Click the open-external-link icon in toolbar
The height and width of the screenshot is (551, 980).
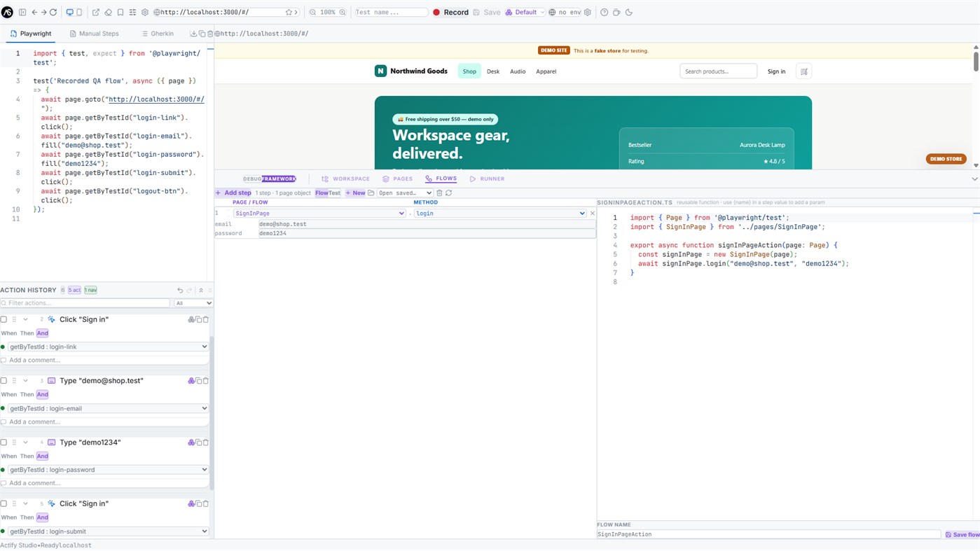pyautogui.click(x=96, y=13)
